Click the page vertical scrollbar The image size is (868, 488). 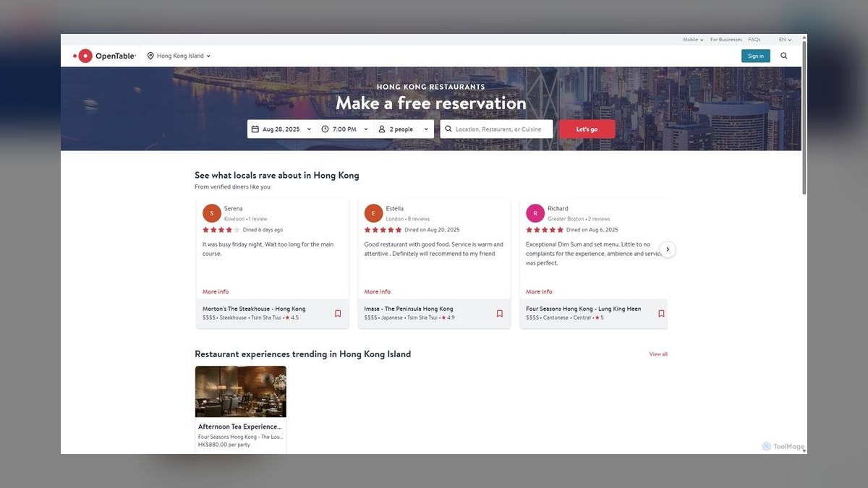[804, 117]
